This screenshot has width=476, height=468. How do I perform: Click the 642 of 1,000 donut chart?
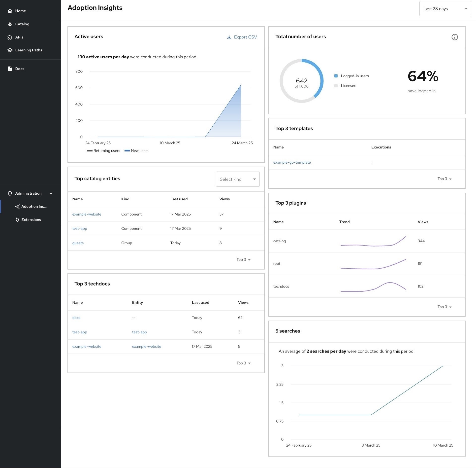[301, 81]
